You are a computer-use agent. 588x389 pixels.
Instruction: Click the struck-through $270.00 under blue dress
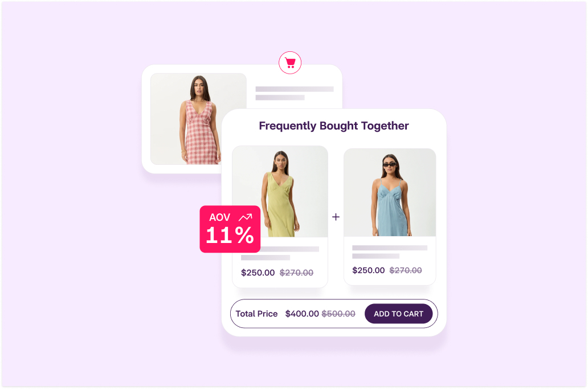(x=405, y=270)
